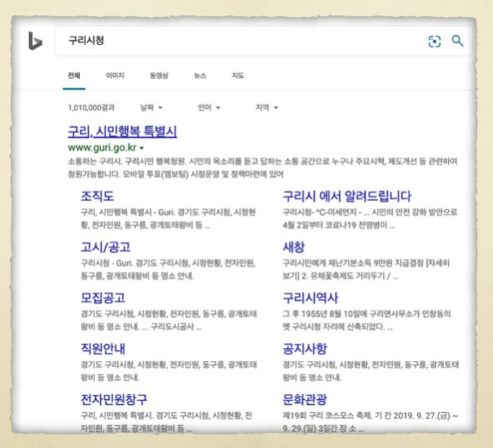Switch to the 이미지 tab
This screenshot has width=493, height=448.
115,75
